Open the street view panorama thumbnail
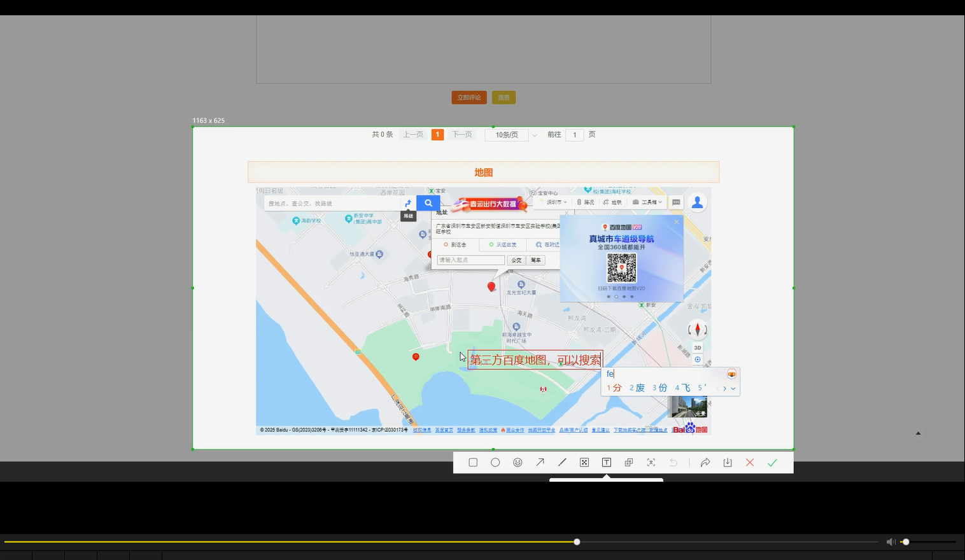Image resolution: width=965 pixels, height=560 pixels. click(x=689, y=407)
